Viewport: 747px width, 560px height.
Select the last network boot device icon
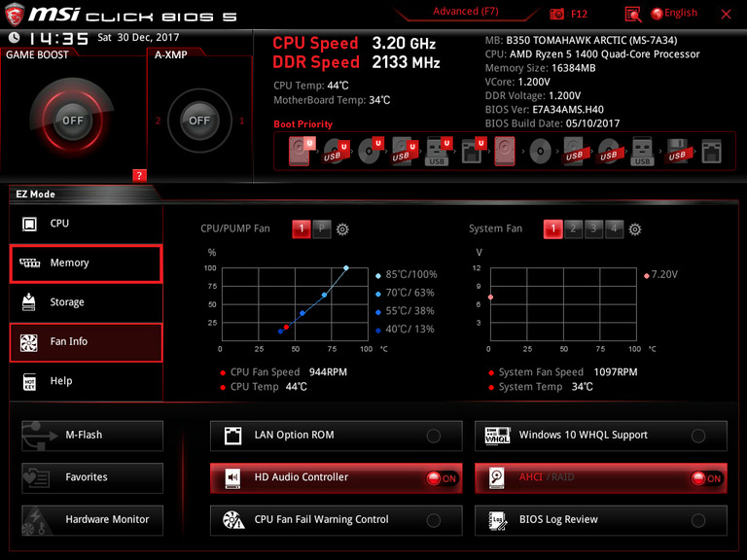(x=711, y=152)
